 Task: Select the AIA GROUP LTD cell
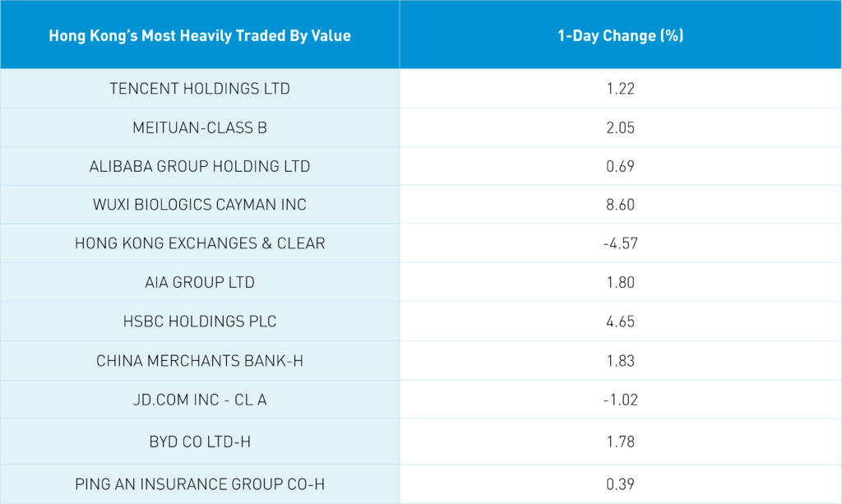[200, 282]
